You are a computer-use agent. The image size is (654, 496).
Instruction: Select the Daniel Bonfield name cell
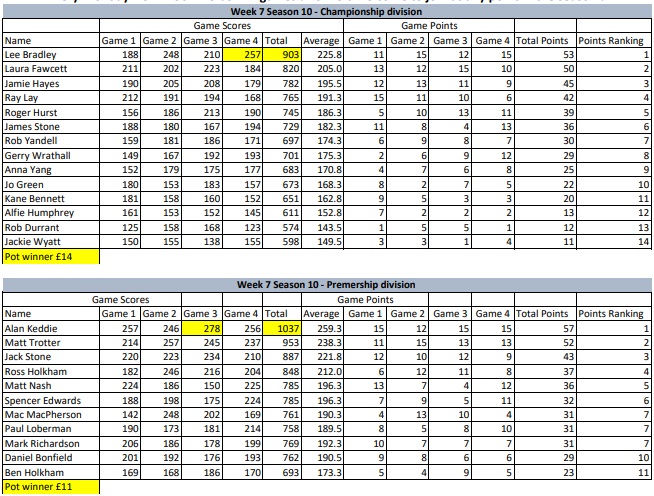tap(51, 458)
